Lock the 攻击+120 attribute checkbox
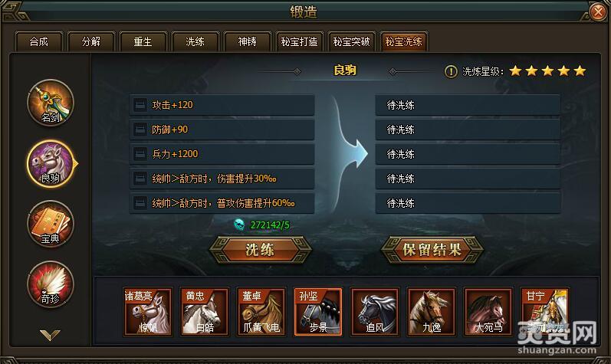 tap(140, 105)
